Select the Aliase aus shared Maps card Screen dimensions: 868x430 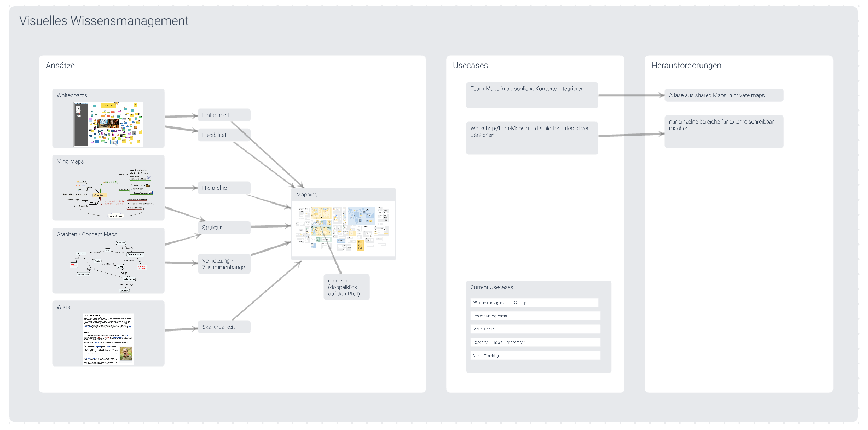724,95
